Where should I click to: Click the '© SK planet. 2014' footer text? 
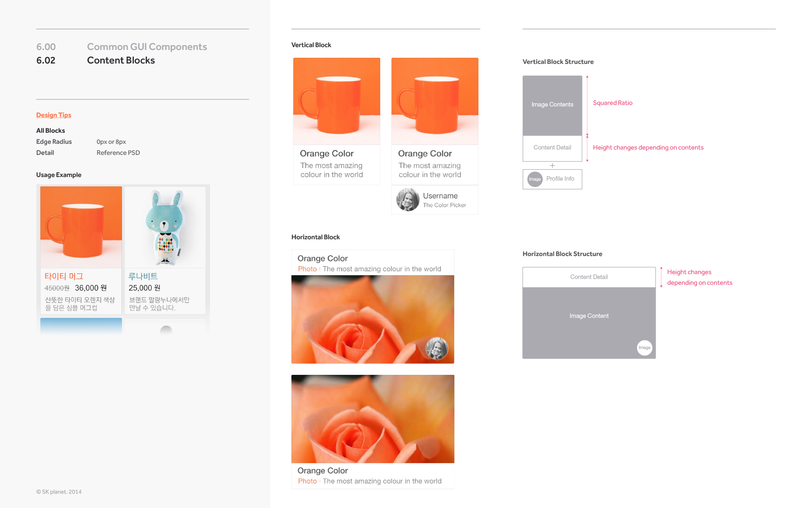click(59, 492)
